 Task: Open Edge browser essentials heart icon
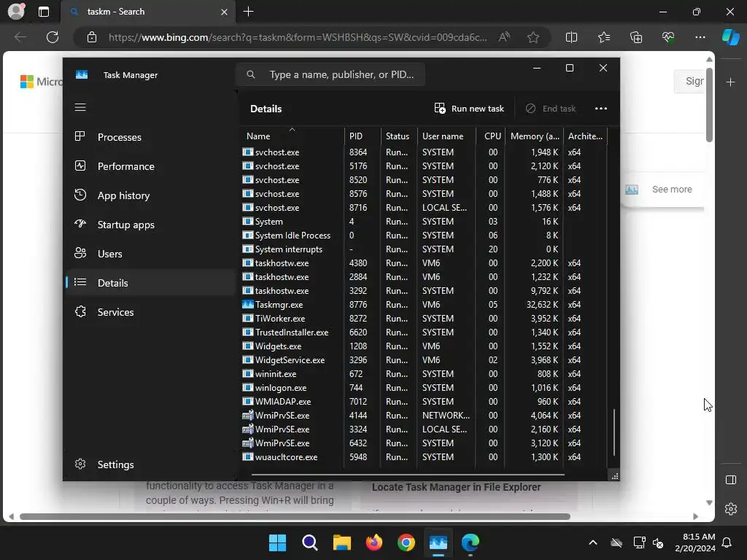[x=668, y=37]
